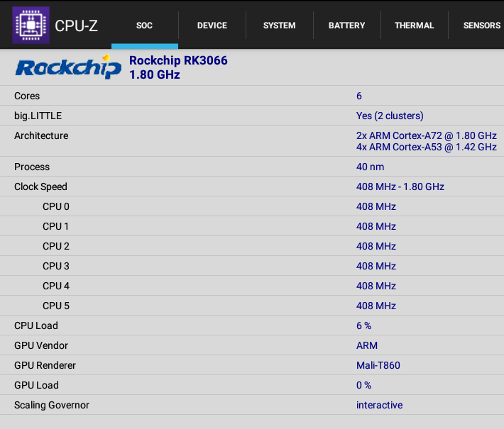This screenshot has width=504, height=429.
Task: Click the Rockchip brand logo
Action: point(68,67)
